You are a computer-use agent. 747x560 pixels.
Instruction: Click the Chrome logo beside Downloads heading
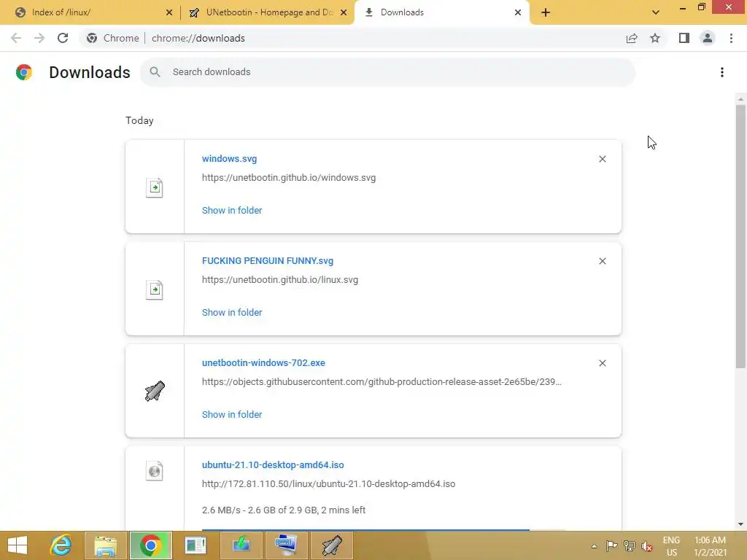(x=24, y=72)
